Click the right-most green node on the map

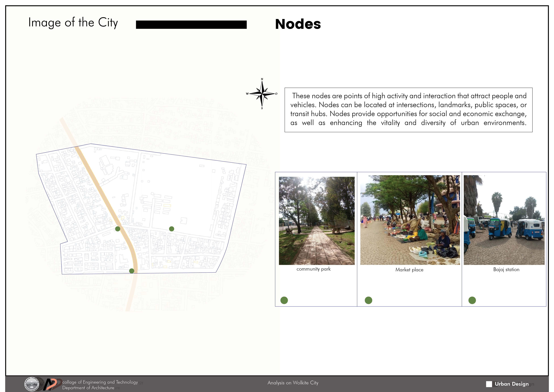[x=172, y=229]
